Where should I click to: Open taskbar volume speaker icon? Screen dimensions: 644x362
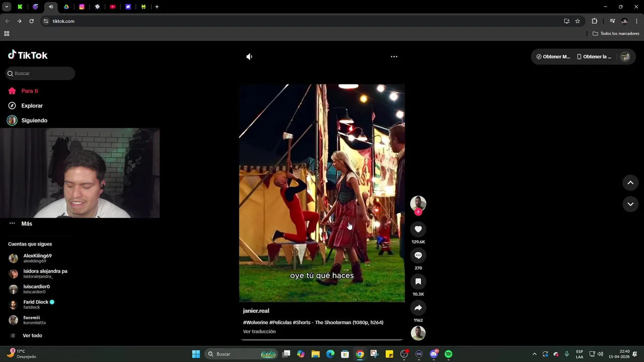(x=600, y=354)
